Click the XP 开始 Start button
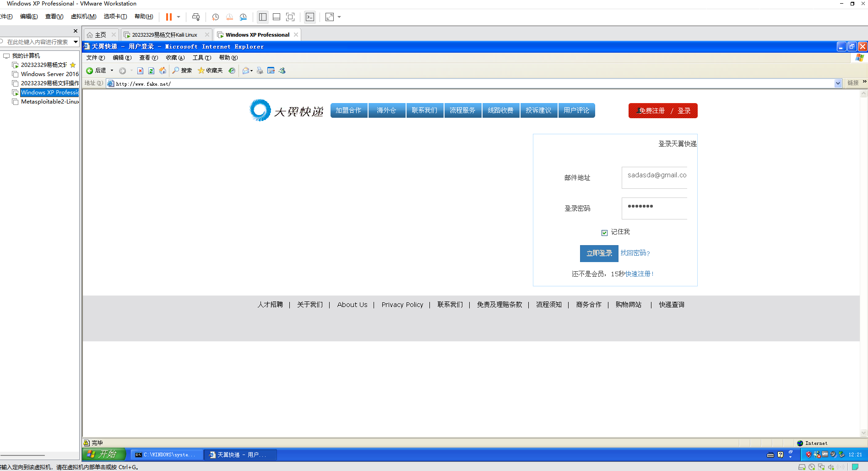Screen dimensions: 868x471 (104, 455)
